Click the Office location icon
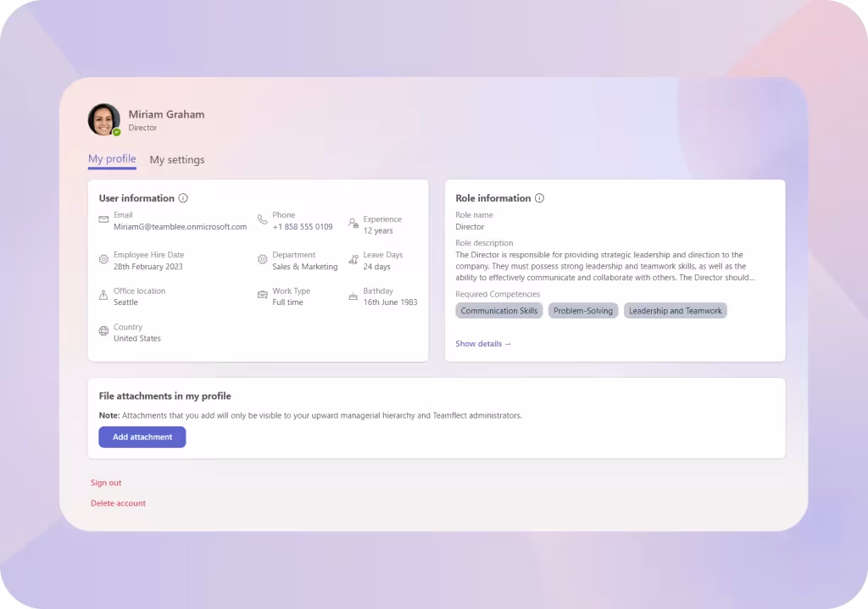 click(103, 295)
